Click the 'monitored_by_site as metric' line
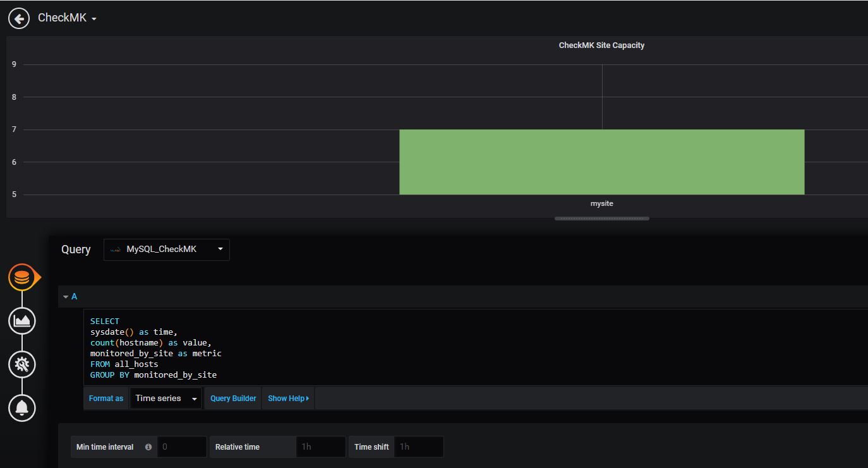The width and height of the screenshot is (868, 468). pos(156,353)
